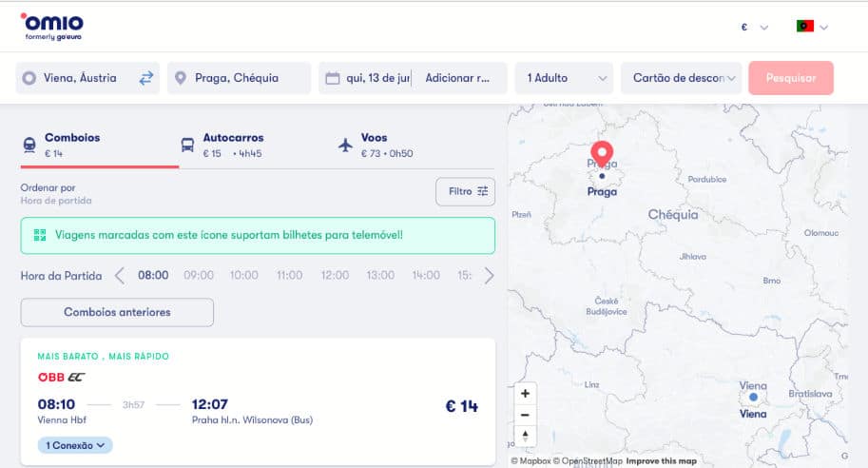The image size is (868, 468).
Task: Click the Praga, Chéquia destination field
Action: [240, 78]
